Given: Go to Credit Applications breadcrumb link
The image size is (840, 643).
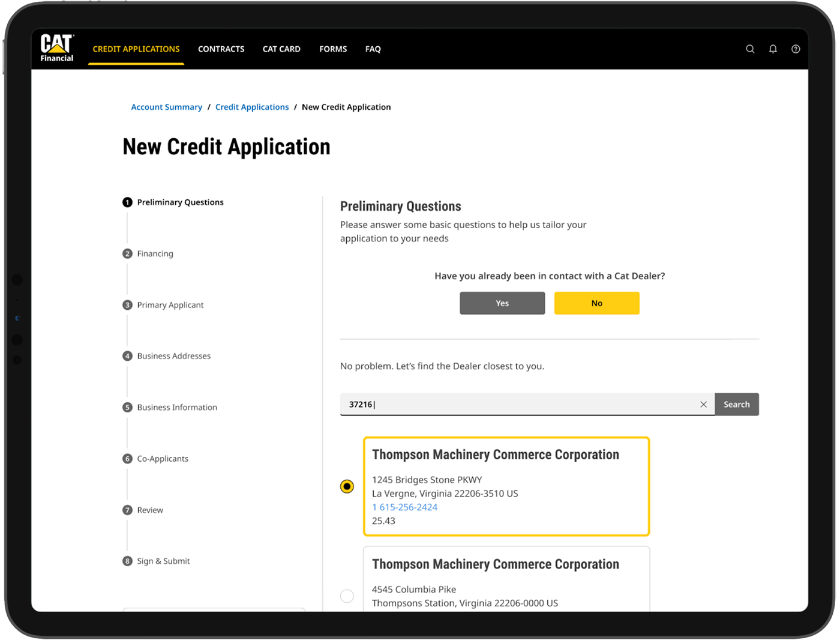Looking at the screenshot, I should click(x=252, y=107).
